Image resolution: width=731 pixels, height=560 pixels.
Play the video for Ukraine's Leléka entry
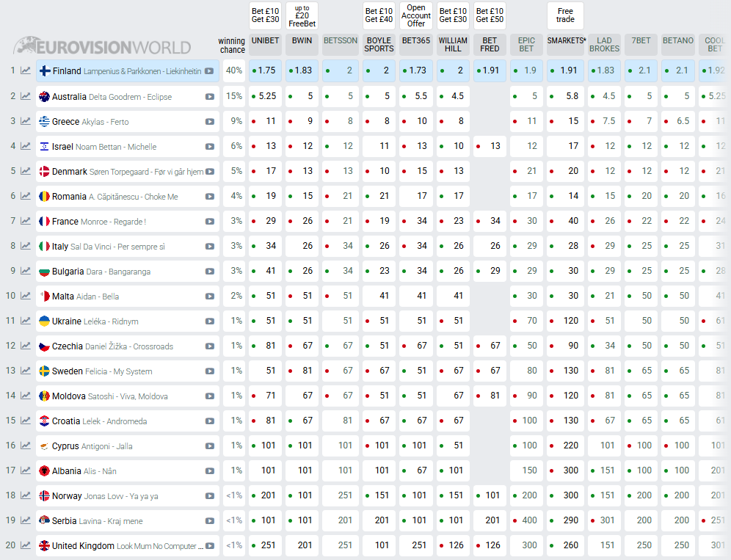click(210, 321)
